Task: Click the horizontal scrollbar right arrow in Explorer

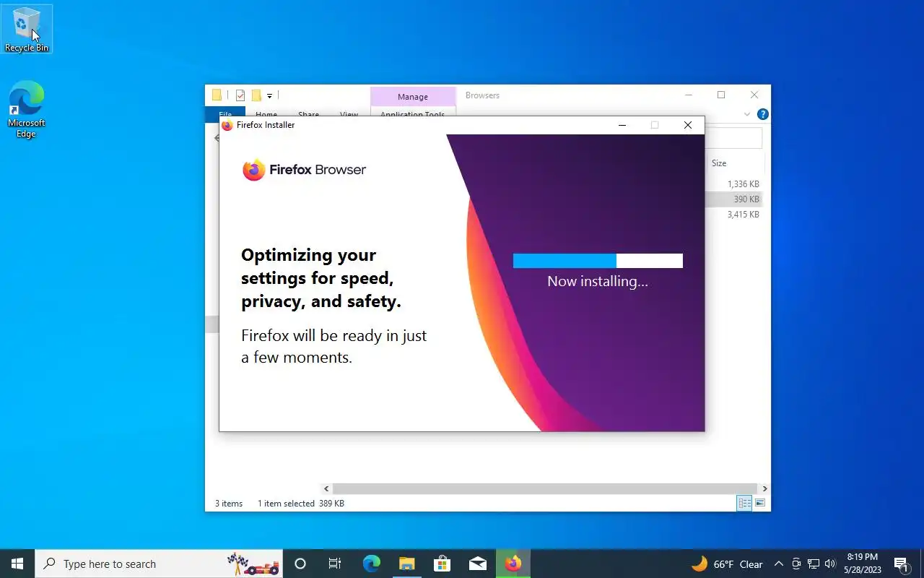Action: (765, 489)
